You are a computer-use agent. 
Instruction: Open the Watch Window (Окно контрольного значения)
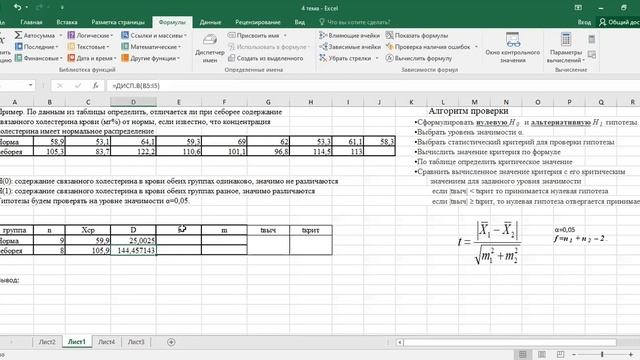pos(513,48)
